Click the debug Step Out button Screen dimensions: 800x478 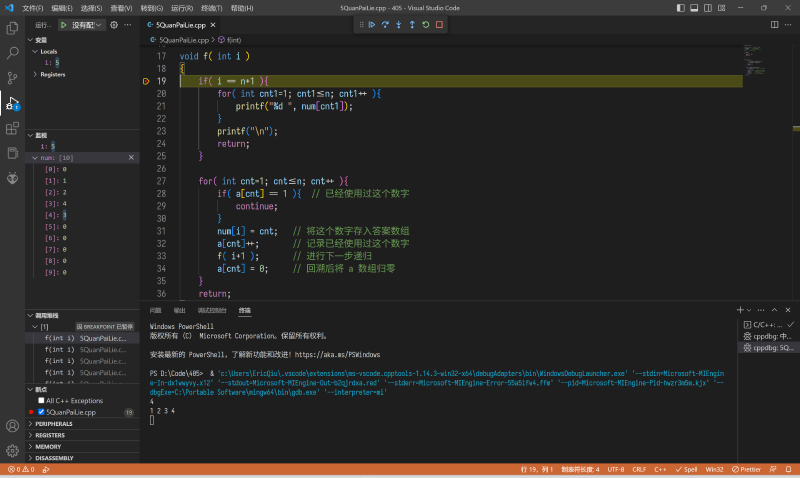coord(412,24)
